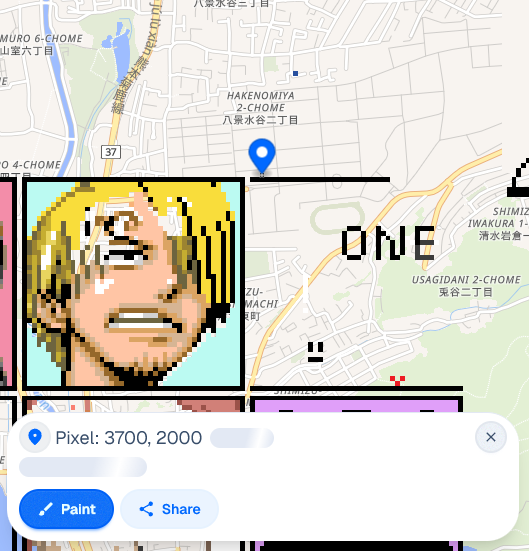Viewport: 529px width, 551px height.
Task: Click the Usagidani 2-Chome map label
Action: point(466,286)
